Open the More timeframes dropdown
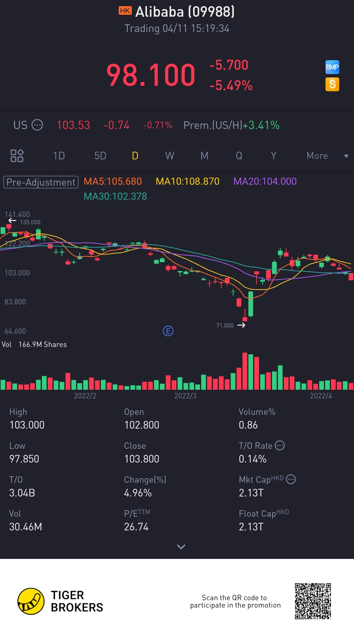Image resolution: width=354 pixels, height=644 pixels. pos(327,156)
